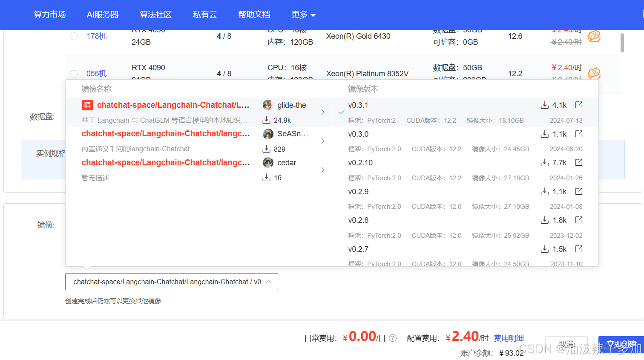The image size is (644, 360).
Task: Click cedar's chatchat-space image title
Action: 166,163
